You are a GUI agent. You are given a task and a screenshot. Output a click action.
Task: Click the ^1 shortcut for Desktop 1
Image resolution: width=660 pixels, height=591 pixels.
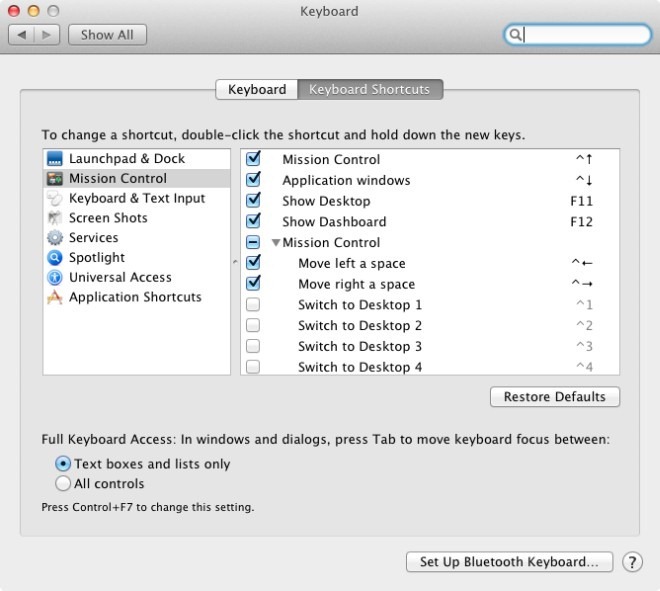(584, 305)
